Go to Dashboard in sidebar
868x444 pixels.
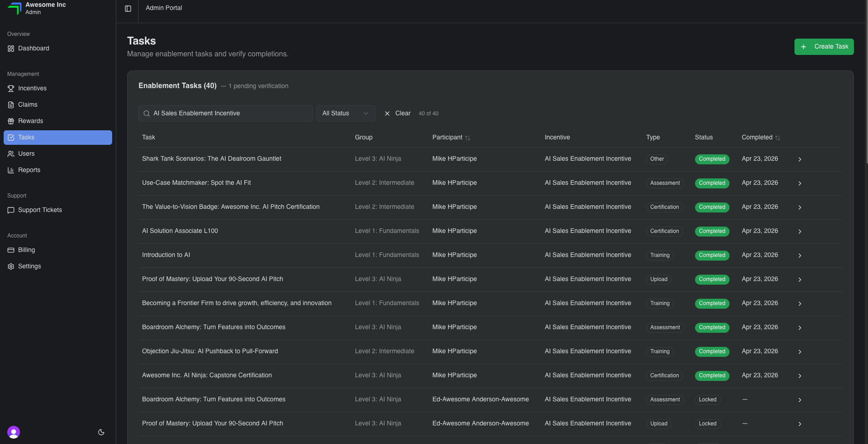(58, 49)
